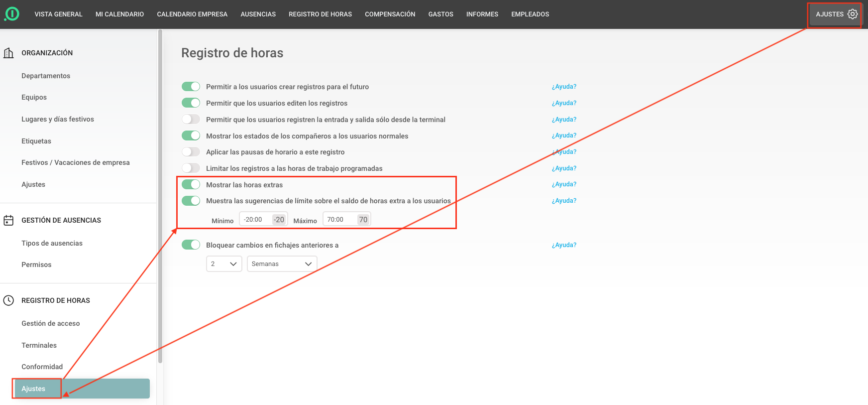Open the Informes menu

pyautogui.click(x=482, y=14)
